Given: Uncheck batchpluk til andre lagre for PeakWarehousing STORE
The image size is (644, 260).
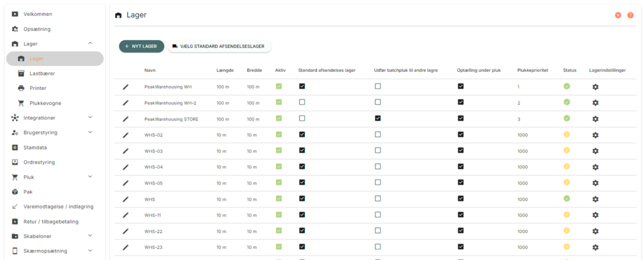Looking at the screenshot, I should pyautogui.click(x=377, y=118).
